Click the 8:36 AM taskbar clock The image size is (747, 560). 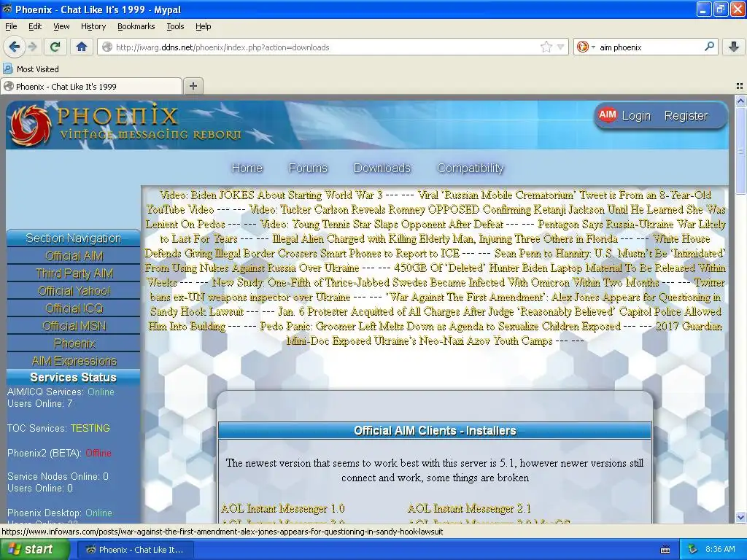tap(720, 550)
